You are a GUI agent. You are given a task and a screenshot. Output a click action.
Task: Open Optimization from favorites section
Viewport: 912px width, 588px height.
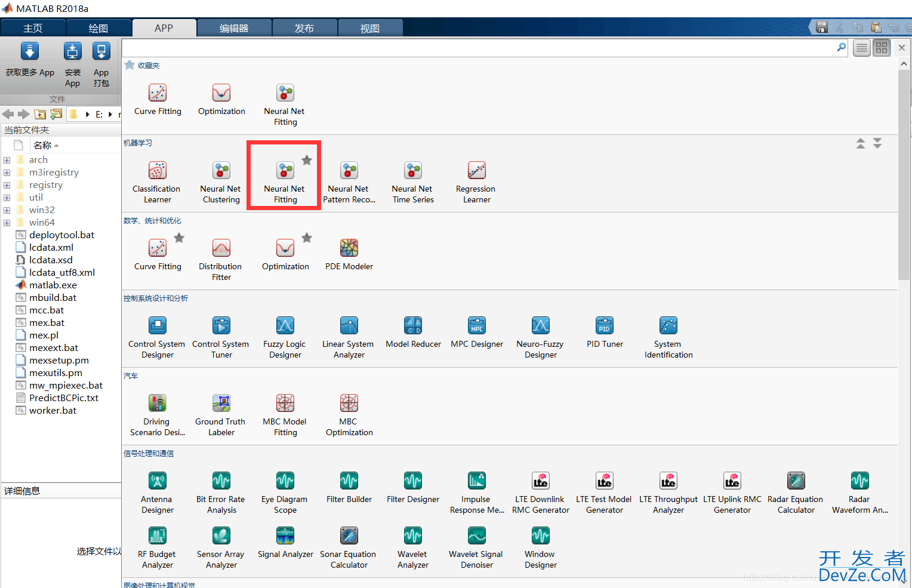pyautogui.click(x=221, y=99)
